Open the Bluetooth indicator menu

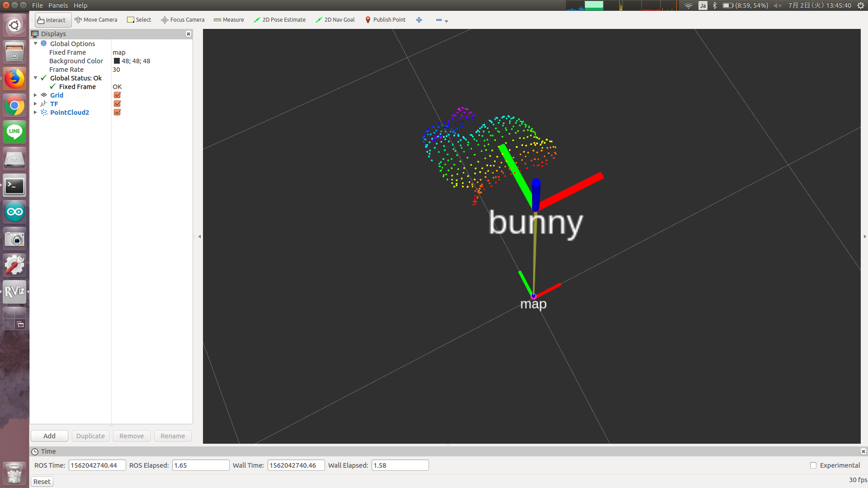pos(715,5)
